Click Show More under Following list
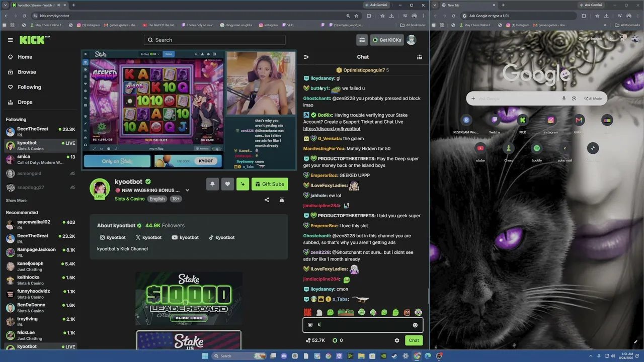 (x=16, y=201)
